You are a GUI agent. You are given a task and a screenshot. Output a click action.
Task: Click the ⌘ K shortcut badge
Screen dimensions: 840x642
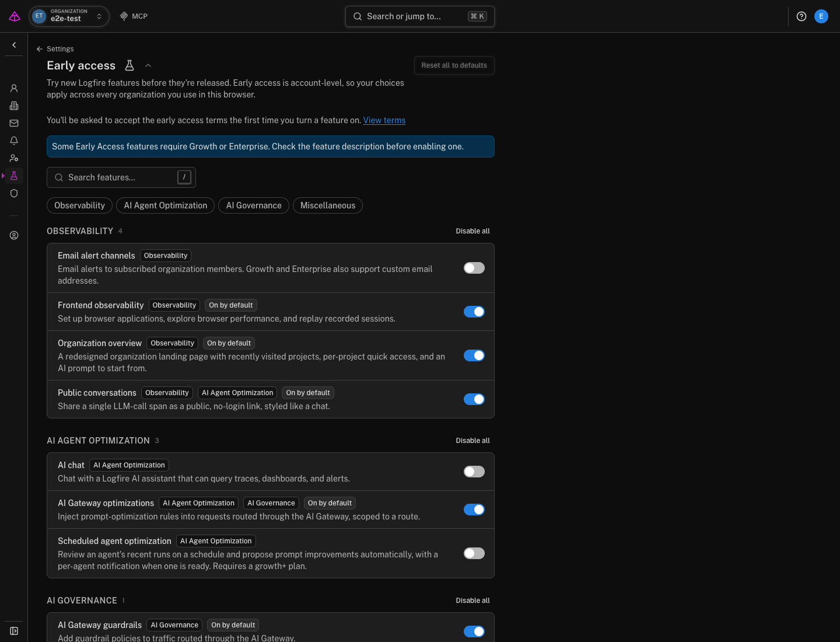(x=477, y=16)
